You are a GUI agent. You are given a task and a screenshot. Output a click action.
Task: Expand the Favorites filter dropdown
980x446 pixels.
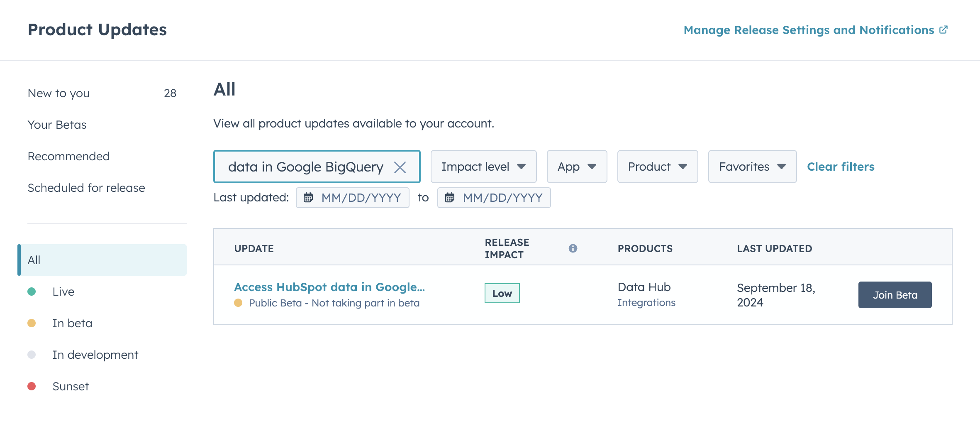752,167
